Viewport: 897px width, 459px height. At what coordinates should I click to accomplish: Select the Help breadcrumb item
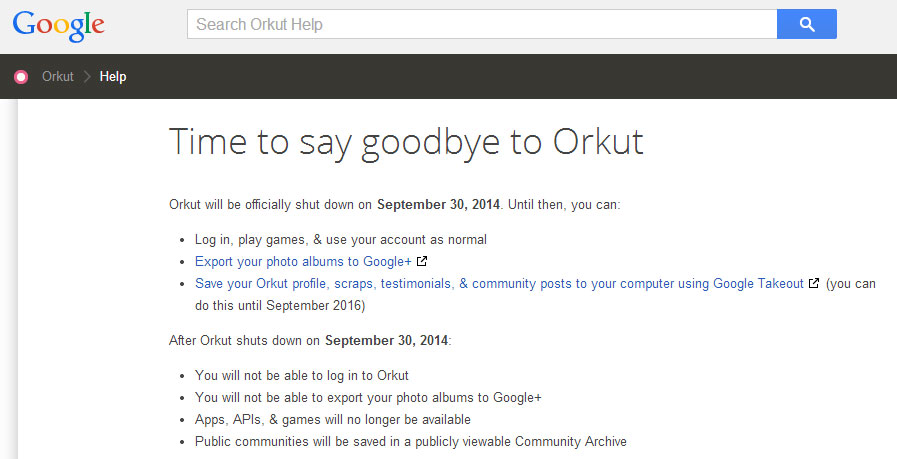(113, 77)
